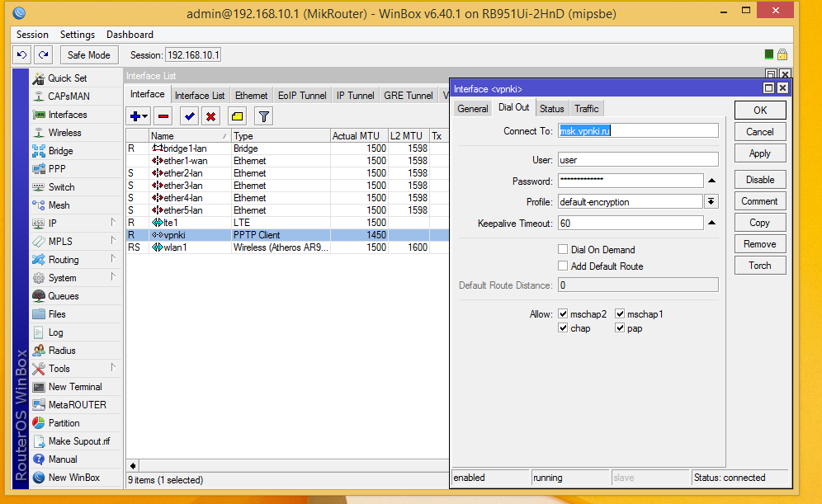This screenshot has height=504, width=822.
Task: Open the Session menu
Action: 32,35
